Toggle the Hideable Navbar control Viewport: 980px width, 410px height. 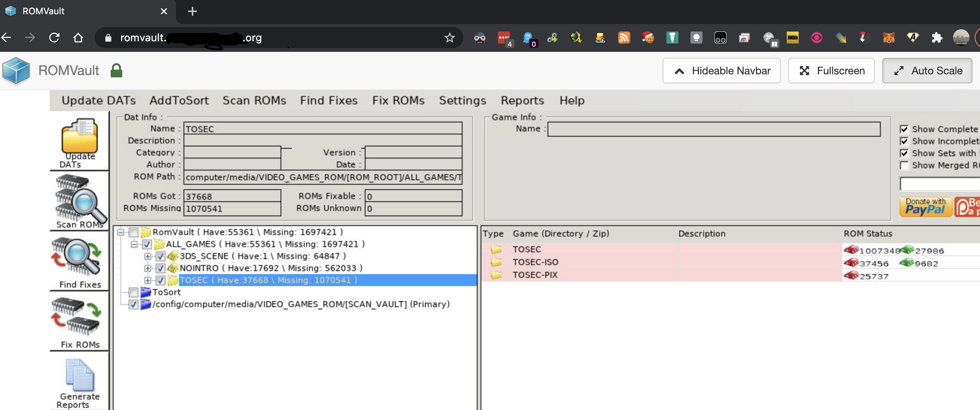721,70
